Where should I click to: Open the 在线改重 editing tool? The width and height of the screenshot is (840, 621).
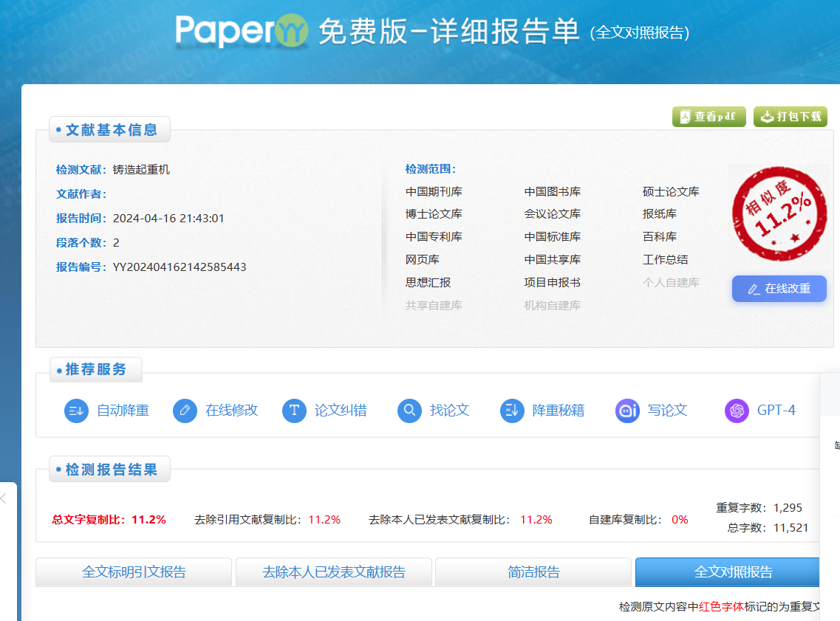779,289
